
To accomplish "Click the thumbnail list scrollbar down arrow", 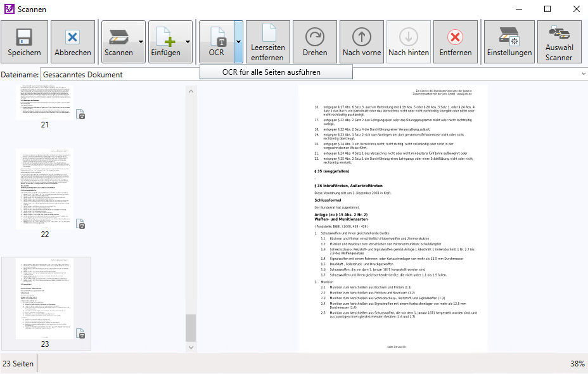I will [x=191, y=347].
